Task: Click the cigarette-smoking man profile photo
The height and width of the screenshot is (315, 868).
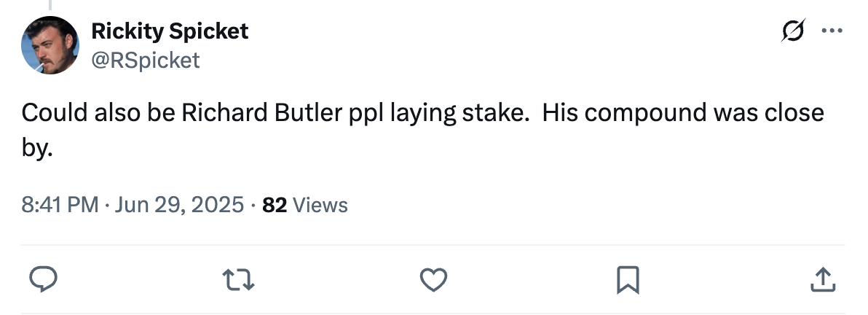Action: pos(49,45)
